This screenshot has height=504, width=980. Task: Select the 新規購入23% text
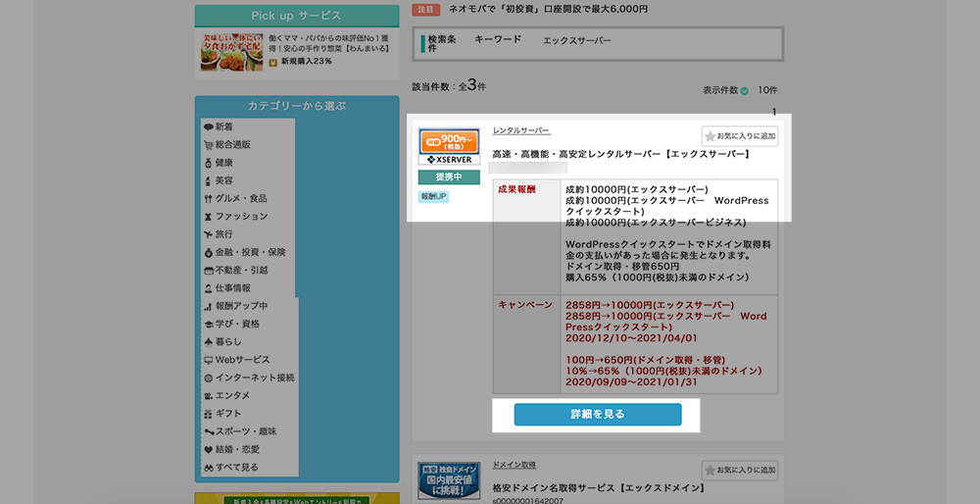[x=306, y=61]
